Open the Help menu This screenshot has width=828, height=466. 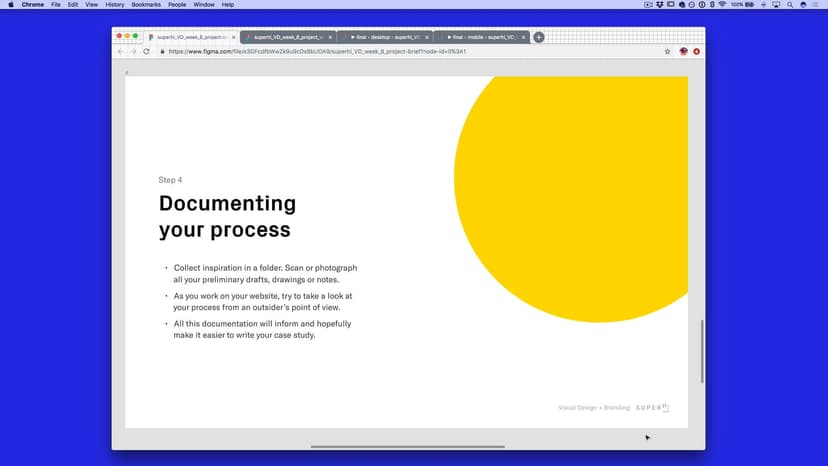tap(228, 5)
